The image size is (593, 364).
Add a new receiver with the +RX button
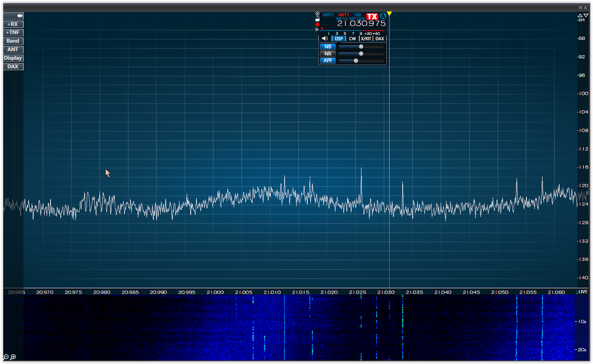[x=13, y=24]
